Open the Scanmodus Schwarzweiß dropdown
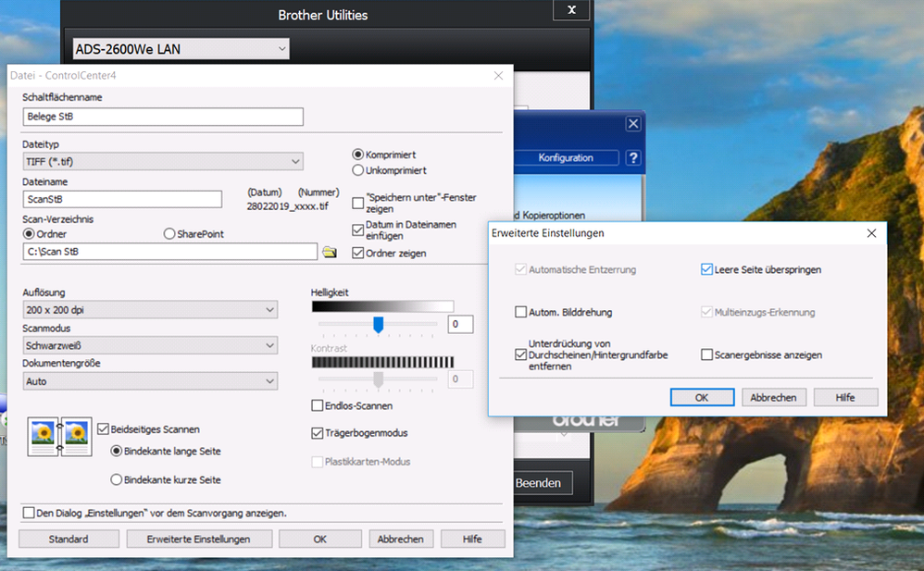 (x=150, y=345)
